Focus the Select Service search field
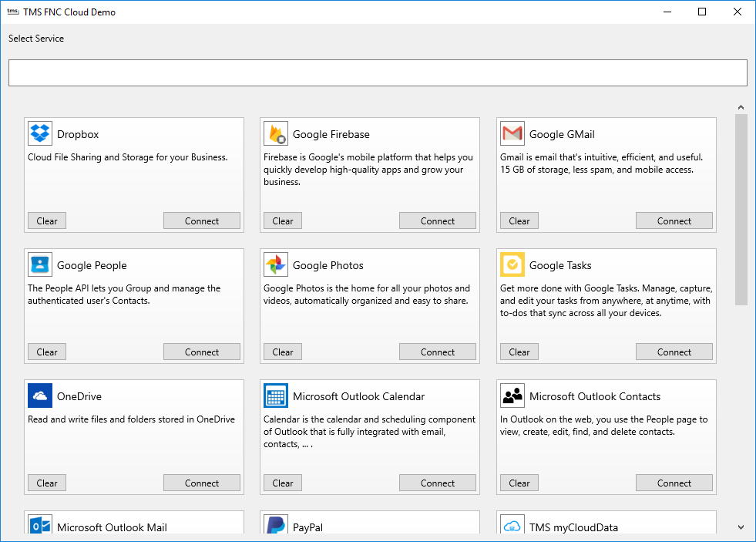 click(378, 72)
